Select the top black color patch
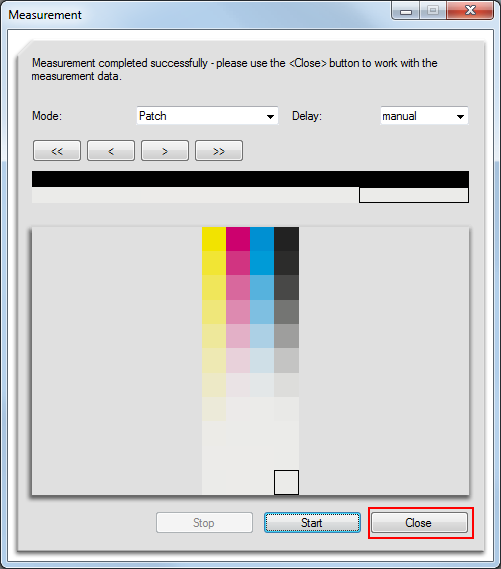The image size is (501, 569). (x=287, y=239)
